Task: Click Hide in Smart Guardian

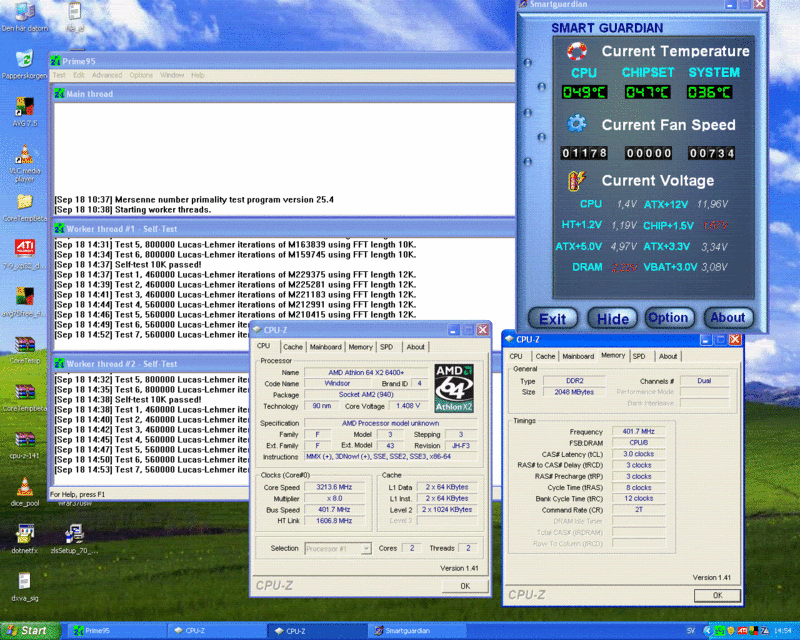Action: (612, 319)
